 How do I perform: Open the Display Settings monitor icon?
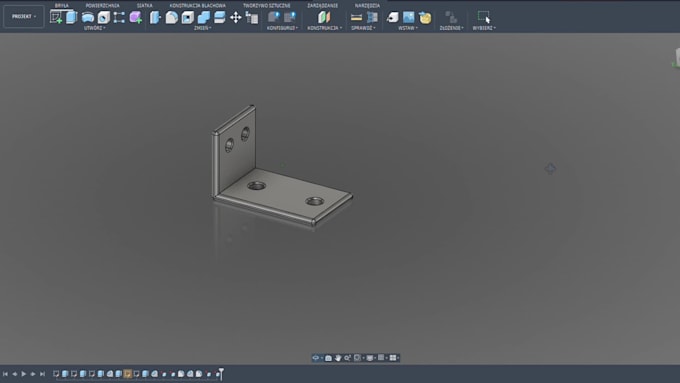369,358
